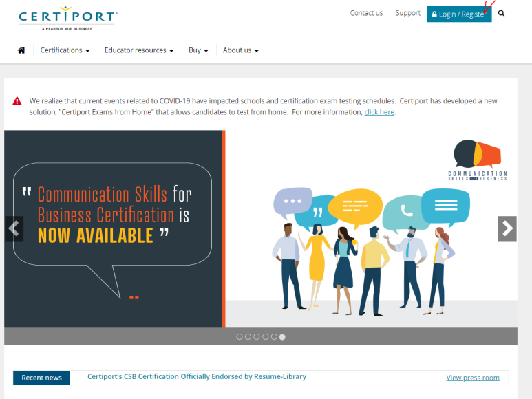Viewport: 532px width, 399px height.
Task: Open the search magnifier icon
Action: (x=501, y=14)
